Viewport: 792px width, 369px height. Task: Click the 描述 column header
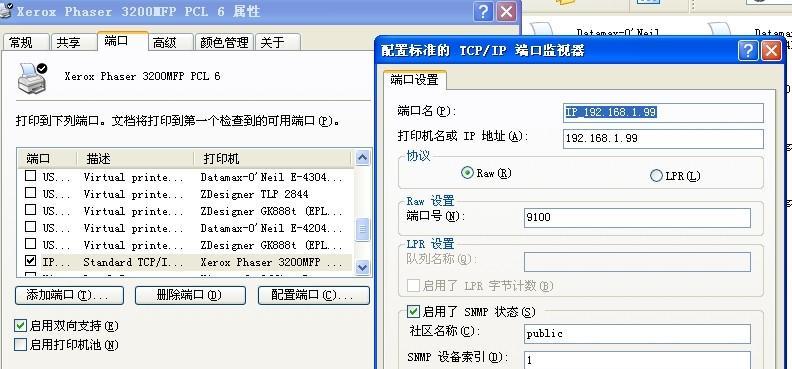(135, 159)
